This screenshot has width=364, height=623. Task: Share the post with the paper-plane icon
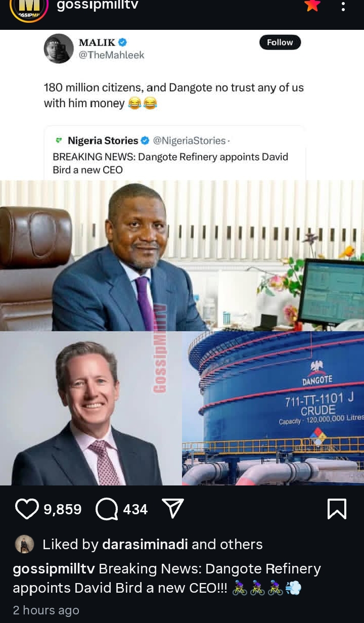pos(173,509)
